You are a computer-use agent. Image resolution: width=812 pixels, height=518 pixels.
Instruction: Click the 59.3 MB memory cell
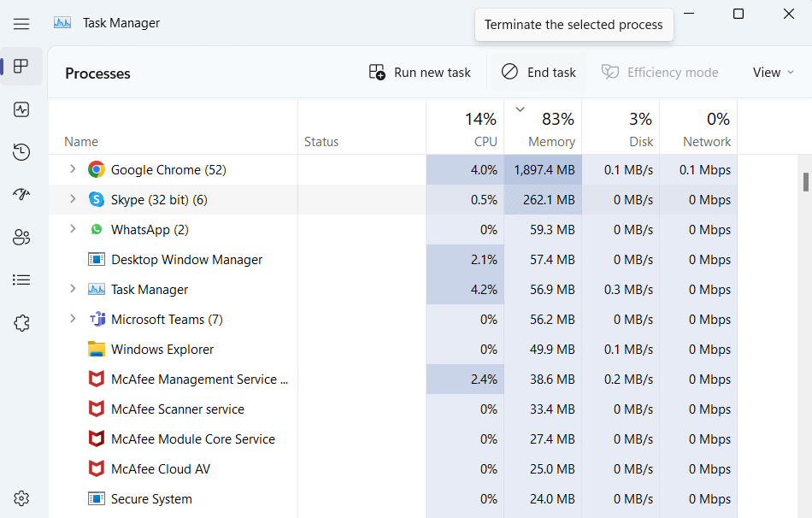[x=543, y=229]
